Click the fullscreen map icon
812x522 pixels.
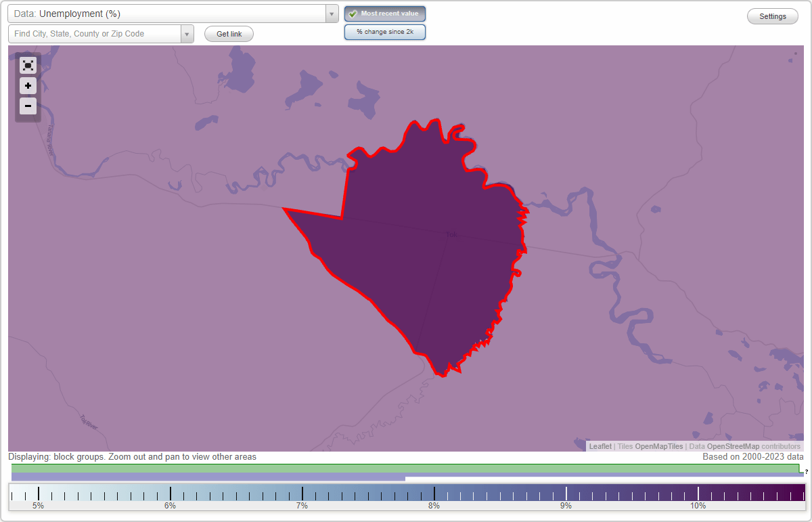[x=28, y=65]
